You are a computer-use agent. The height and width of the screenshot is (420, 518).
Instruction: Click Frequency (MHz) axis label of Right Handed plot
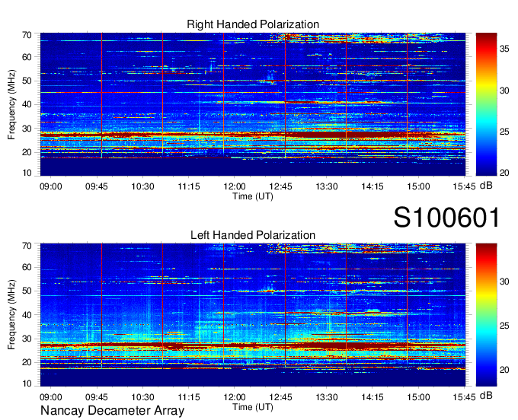tap(11, 104)
